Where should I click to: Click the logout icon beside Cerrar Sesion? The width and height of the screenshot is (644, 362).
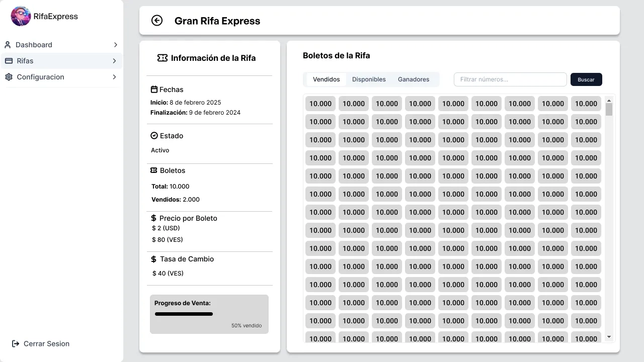[16, 343]
